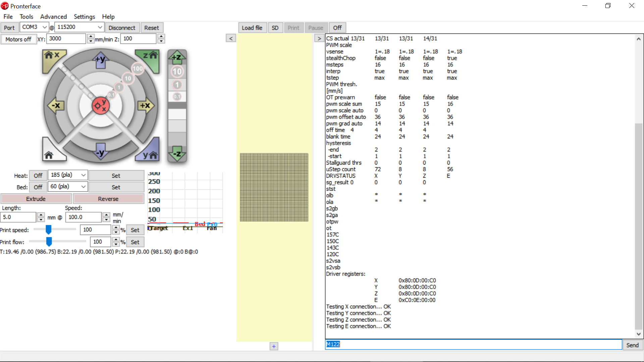Expand the 115200 baud rate dropdown
644x362 pixels.
click(x=100, y=27)
